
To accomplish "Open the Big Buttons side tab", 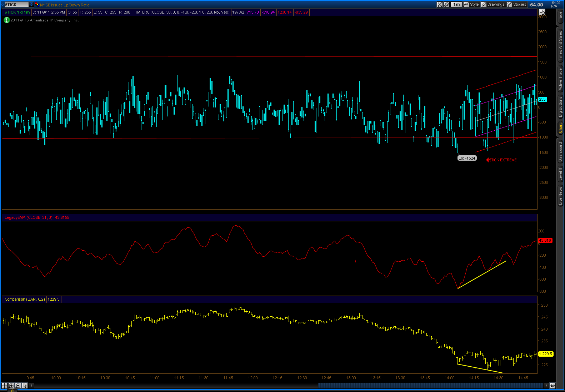I will (560, 107).
